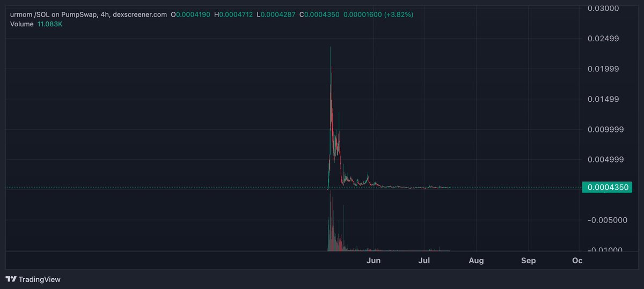Image resolution: width=644 pixels, height=289 pixels.
Task: Click the -0.005000 price axis label
Action: 607,220
